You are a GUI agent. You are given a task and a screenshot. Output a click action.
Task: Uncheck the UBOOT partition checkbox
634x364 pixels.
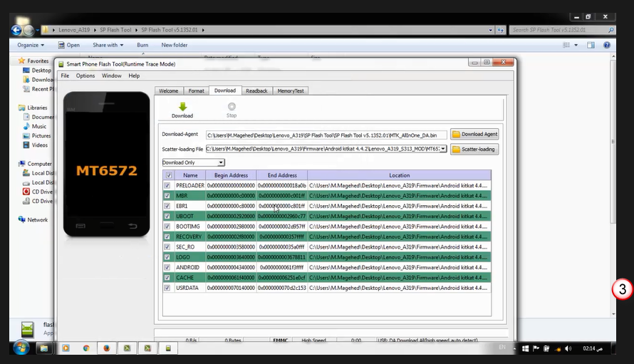pos(167,217)
